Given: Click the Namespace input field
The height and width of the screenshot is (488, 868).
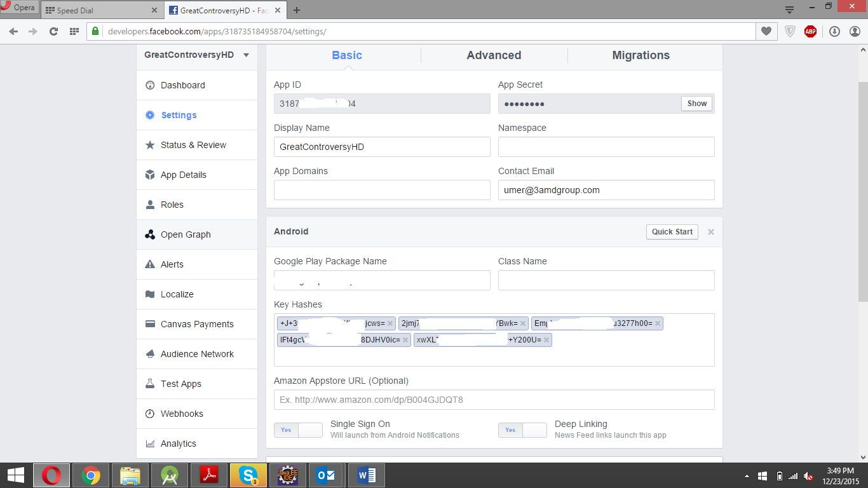Looking at the screenshot, I should point(606,147).
